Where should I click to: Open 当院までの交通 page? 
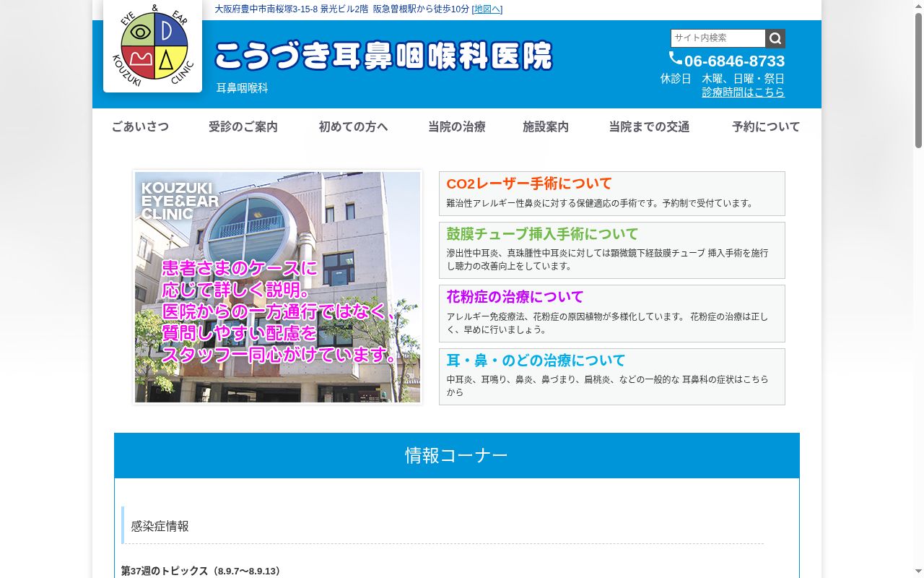[x=649, y=127]
